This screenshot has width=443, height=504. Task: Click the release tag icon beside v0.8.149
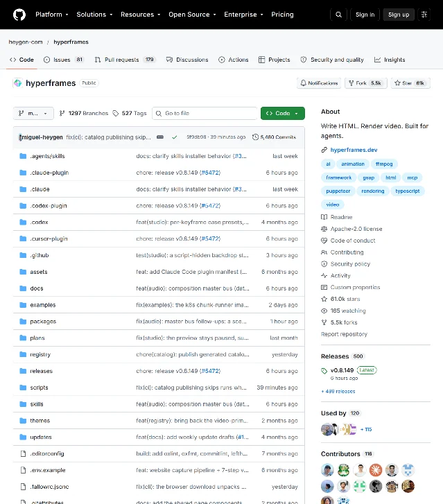[x=324, y=371]
